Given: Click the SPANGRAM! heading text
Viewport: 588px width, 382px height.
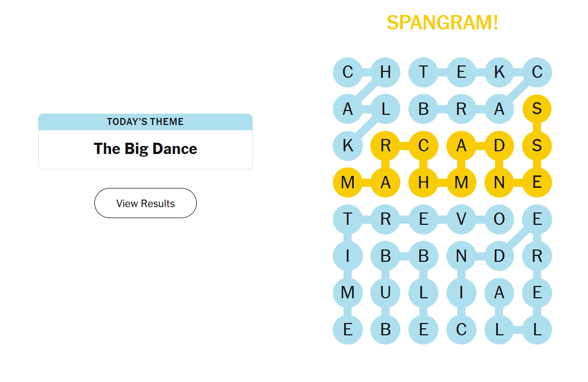Looking at the screenshot, I should click(x=442, y=23).
